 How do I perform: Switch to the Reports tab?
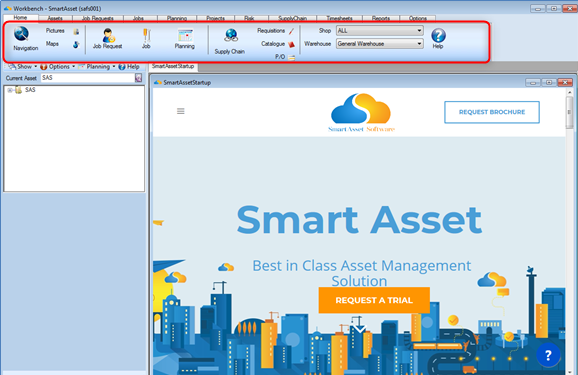tap(381, 18)
